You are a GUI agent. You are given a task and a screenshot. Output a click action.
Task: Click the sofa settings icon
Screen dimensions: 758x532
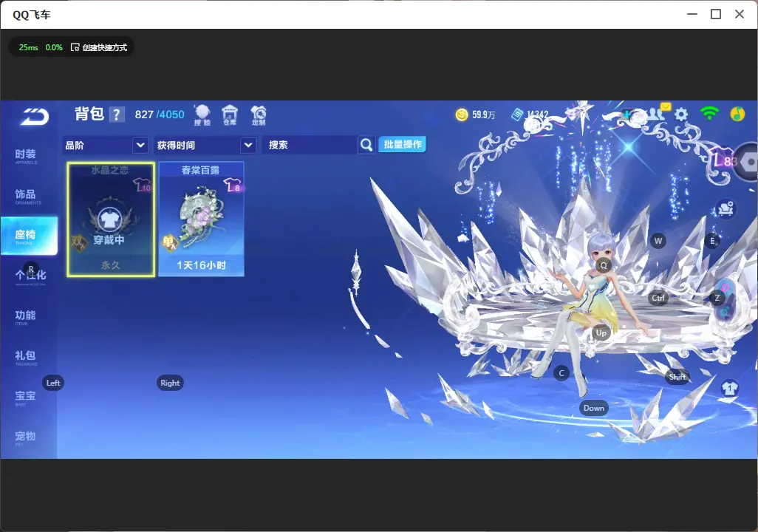[725, 208]
